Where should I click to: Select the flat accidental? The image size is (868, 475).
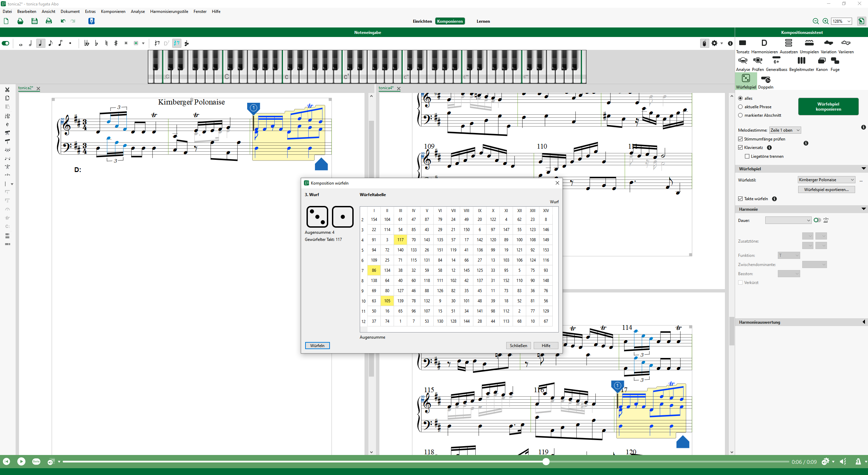(96, 43)
